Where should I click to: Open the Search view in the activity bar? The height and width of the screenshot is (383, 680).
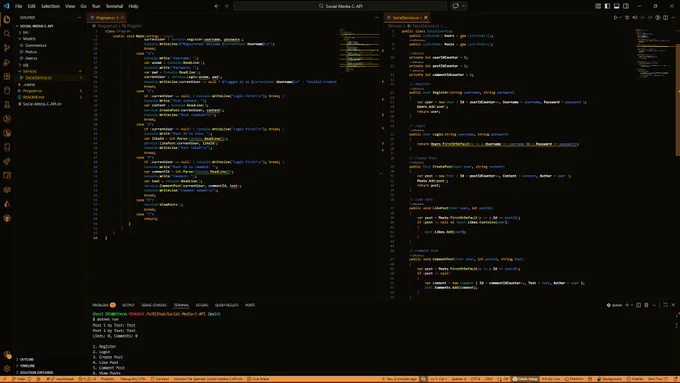click(x=7, y=34)
